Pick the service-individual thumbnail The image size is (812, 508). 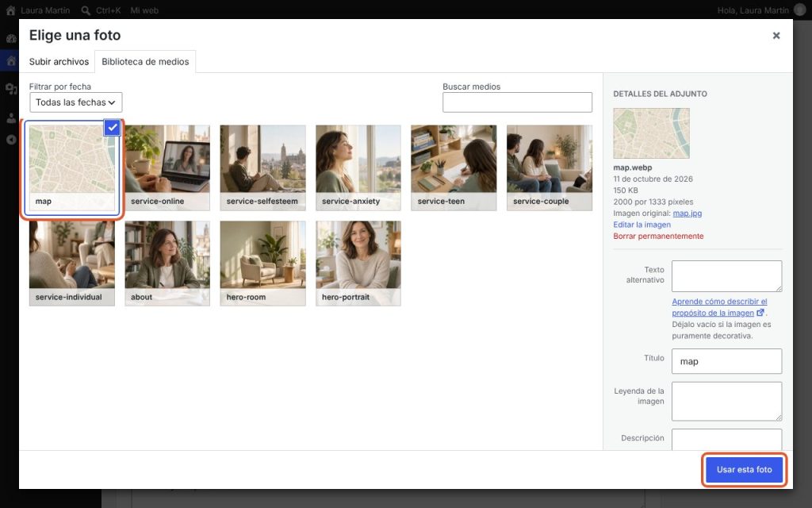click(x=72, y=264)
